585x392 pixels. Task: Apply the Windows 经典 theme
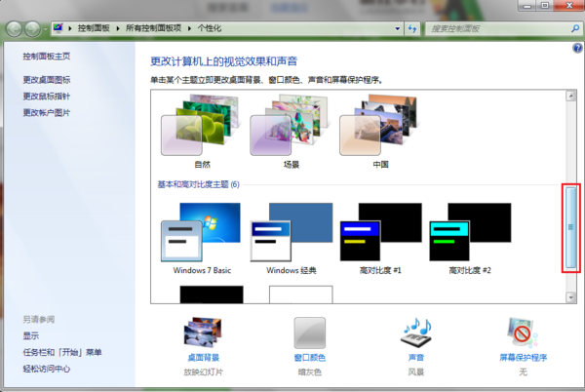tap(291, 238)
